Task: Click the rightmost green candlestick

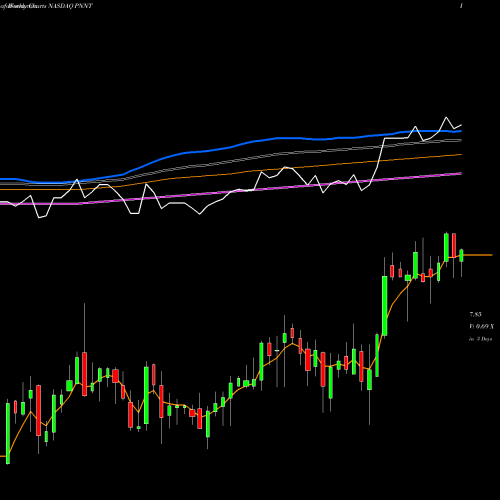Action: (462, 256)
